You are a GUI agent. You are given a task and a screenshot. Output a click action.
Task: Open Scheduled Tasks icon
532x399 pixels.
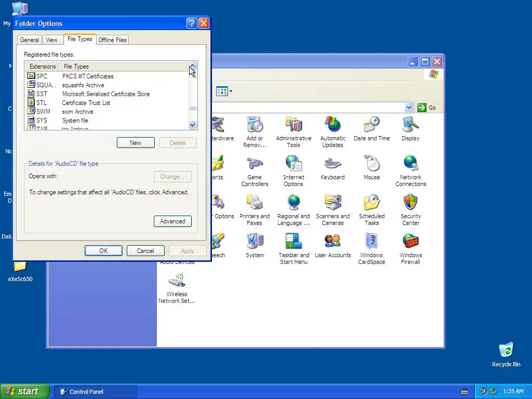tap(371, 210)
